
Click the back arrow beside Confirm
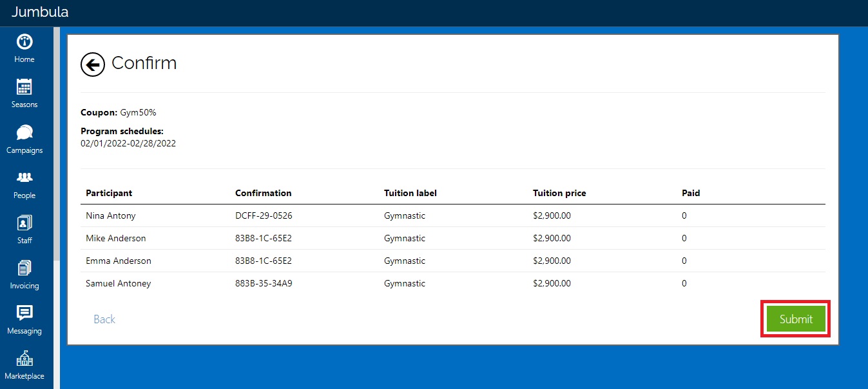coord(93,65)
